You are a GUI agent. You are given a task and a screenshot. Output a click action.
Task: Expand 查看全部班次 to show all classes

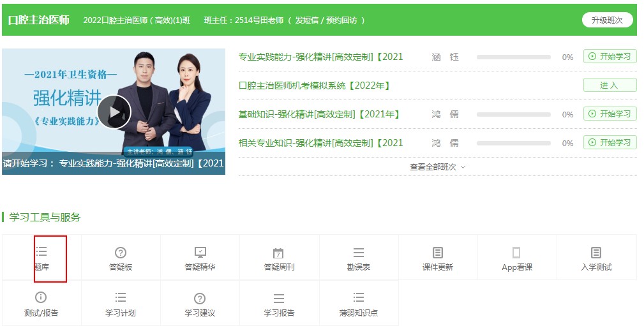click(437, 167)
